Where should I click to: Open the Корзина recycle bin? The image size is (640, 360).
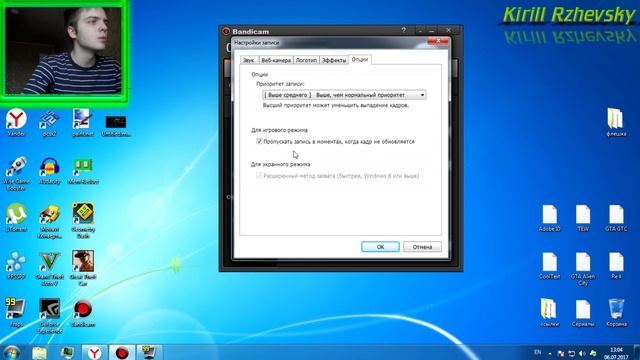[616, 313]
